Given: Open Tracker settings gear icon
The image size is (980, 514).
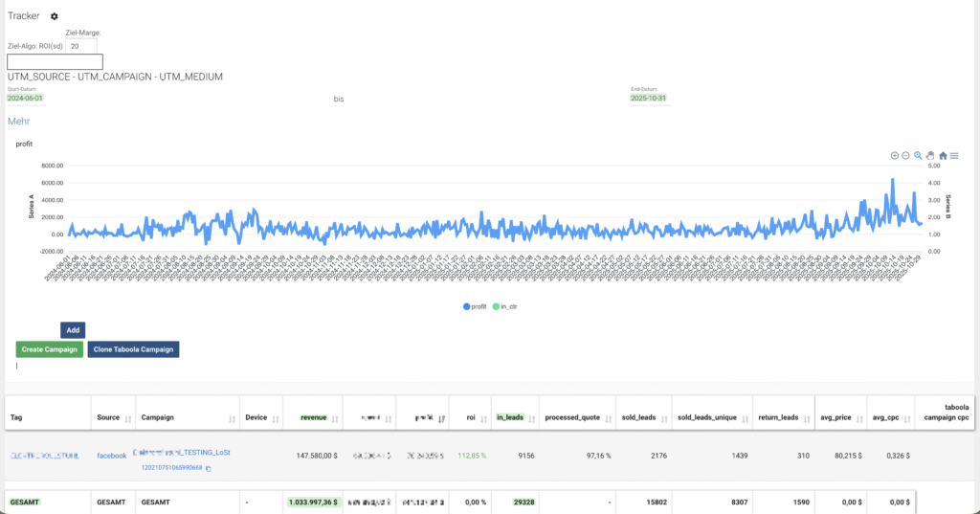Looking at the screenshot, I should (55, 16).
